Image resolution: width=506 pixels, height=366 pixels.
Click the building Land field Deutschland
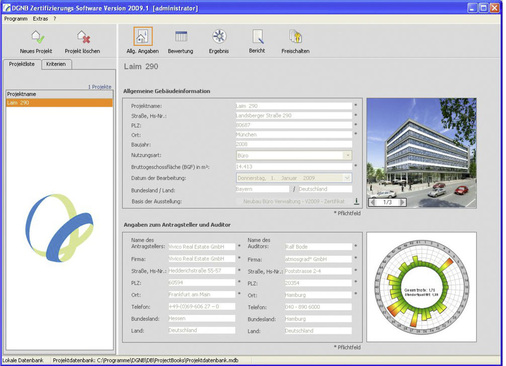pos(325,189)
